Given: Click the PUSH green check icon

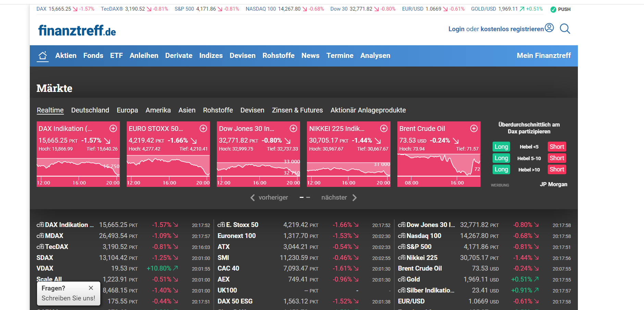Looking at the screenshot, I should click(x=553, y=9).
